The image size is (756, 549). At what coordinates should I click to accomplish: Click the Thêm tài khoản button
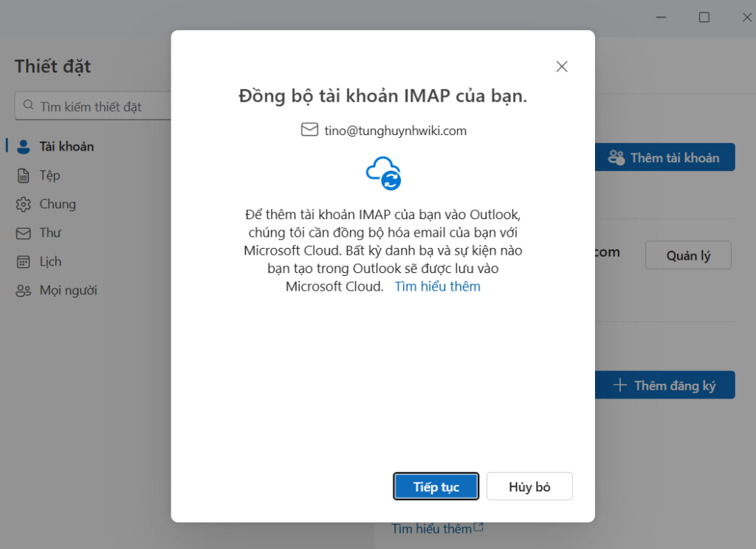665,157
